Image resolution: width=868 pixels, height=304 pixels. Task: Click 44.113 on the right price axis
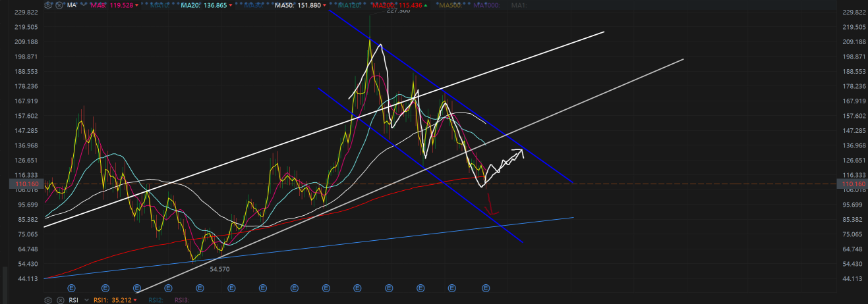[x=854, y=279]
